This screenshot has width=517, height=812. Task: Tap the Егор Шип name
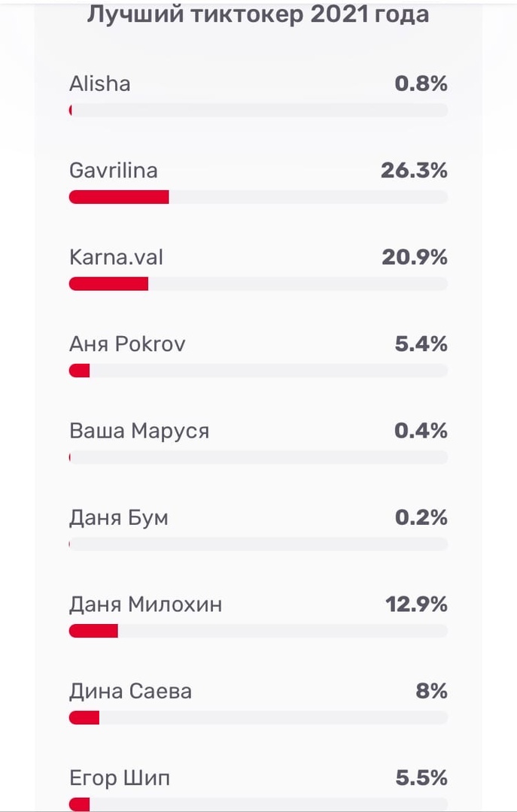[119, 778]
